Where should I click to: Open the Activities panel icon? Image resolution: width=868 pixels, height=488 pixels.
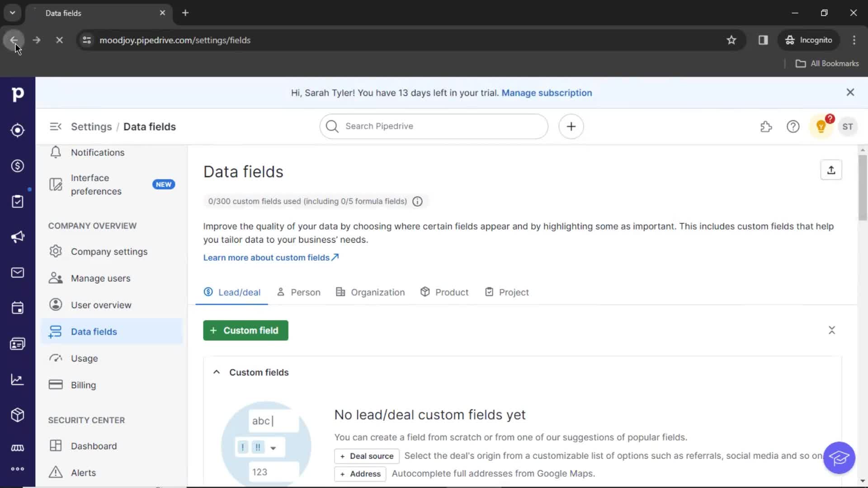(x=17, y=308)
